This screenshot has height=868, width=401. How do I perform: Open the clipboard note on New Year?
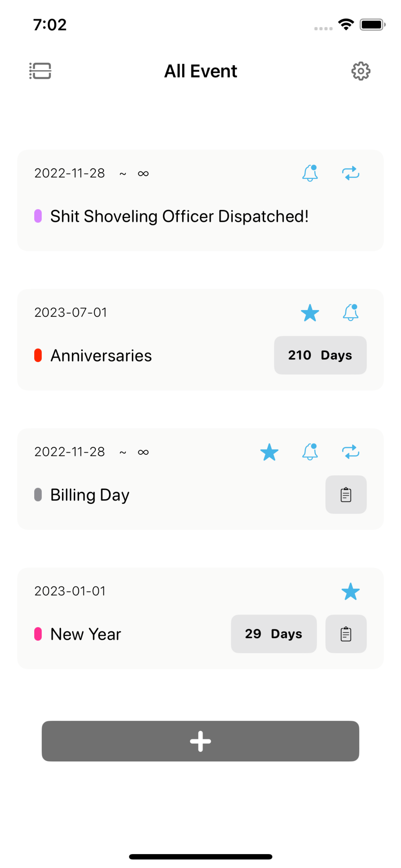click(346, 634)
